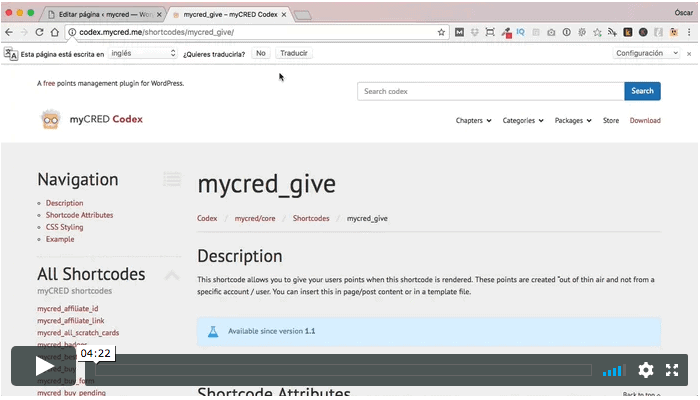Open mycred_affiliate_id shortcode link

click(x=68, y=308)
